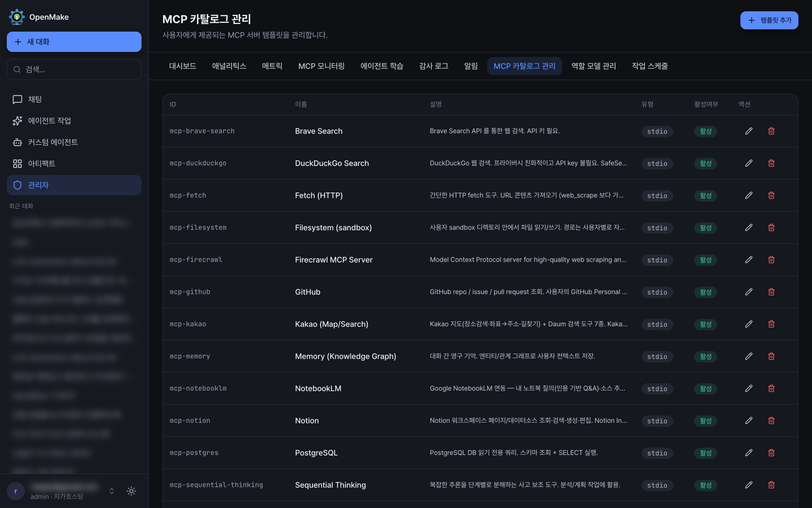Open 관리자 in the sidebar
Image resolution: width=812 pixels, height=508 pixels.
coord(74,185)
